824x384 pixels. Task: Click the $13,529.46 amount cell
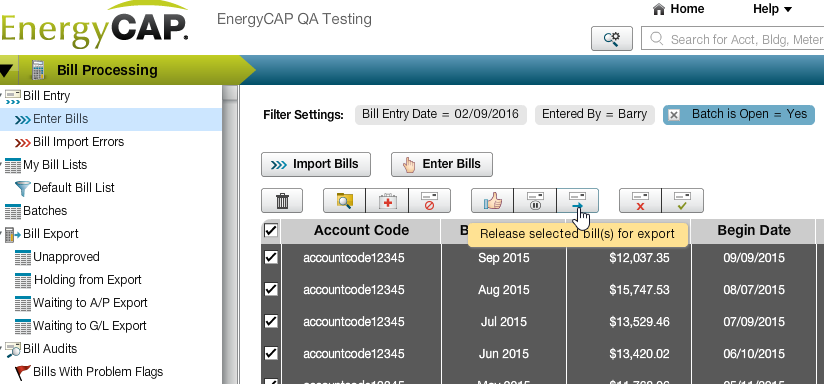[639, 321]
